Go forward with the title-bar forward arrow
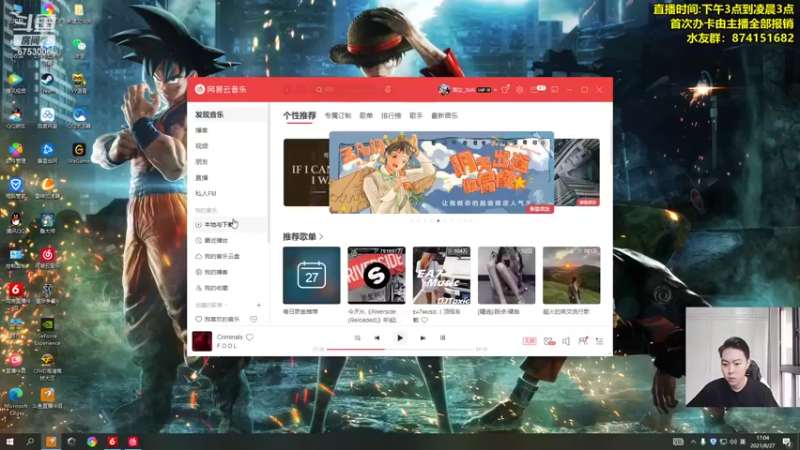The height and width of the screenshot is (450, 800). pos(301,90)
